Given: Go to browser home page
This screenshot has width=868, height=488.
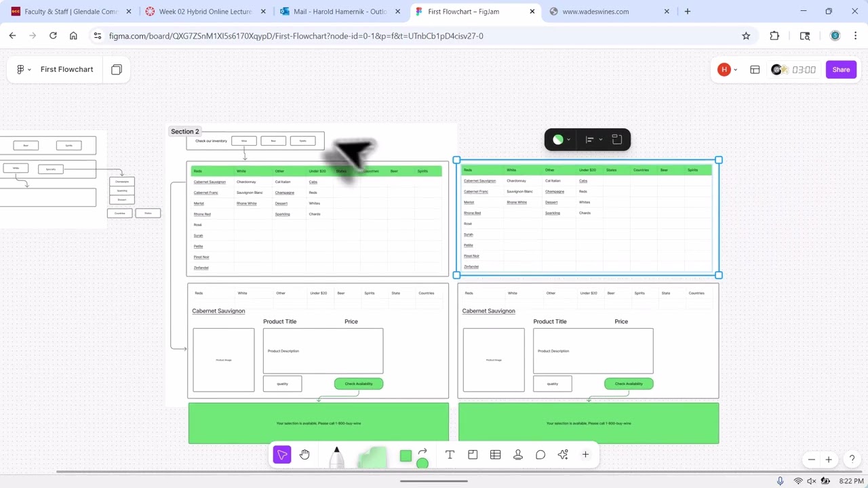Looking at the screenshot, I should 73,36.
